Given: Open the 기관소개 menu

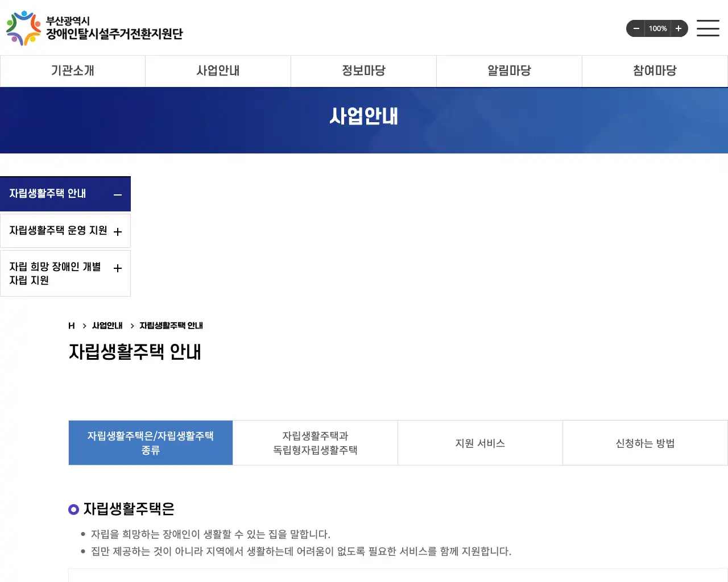Looking at the screenshot, I should pos(73,71).
